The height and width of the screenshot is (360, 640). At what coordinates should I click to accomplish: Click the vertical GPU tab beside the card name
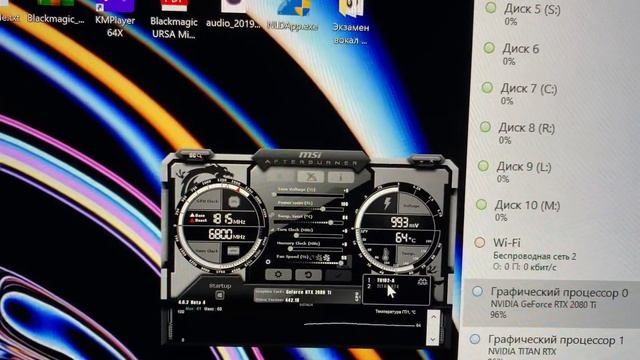coord(357,297)
